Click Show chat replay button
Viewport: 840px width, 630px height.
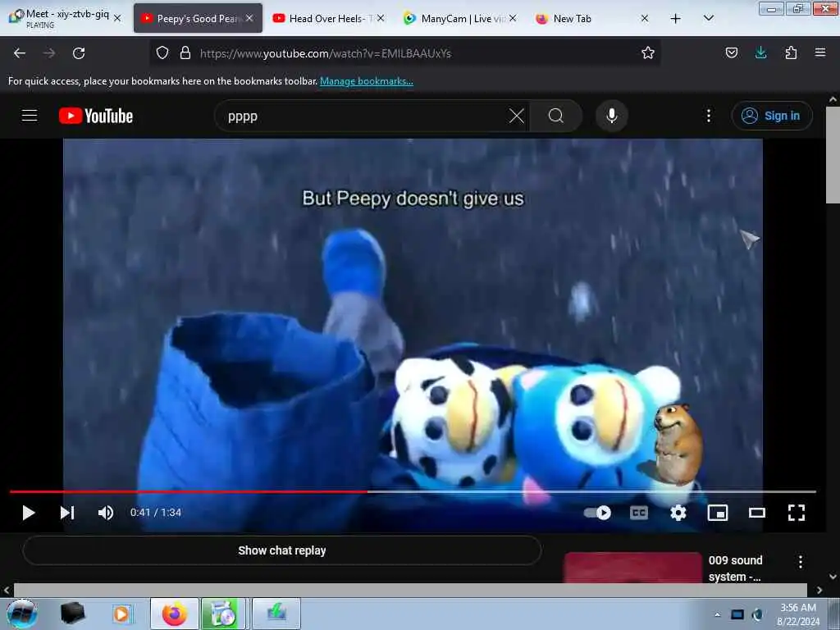pos(282,550)
